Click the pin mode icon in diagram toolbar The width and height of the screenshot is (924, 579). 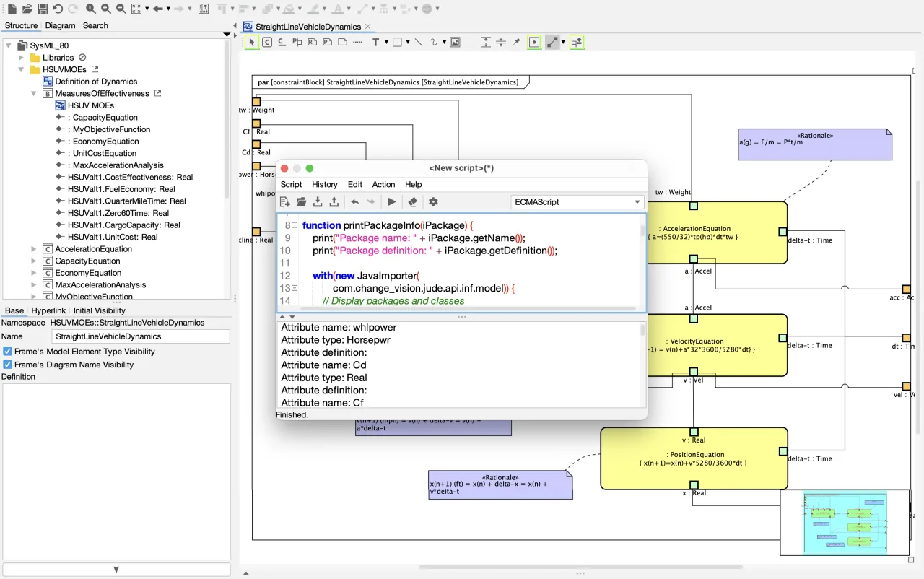tap(517, 43)
